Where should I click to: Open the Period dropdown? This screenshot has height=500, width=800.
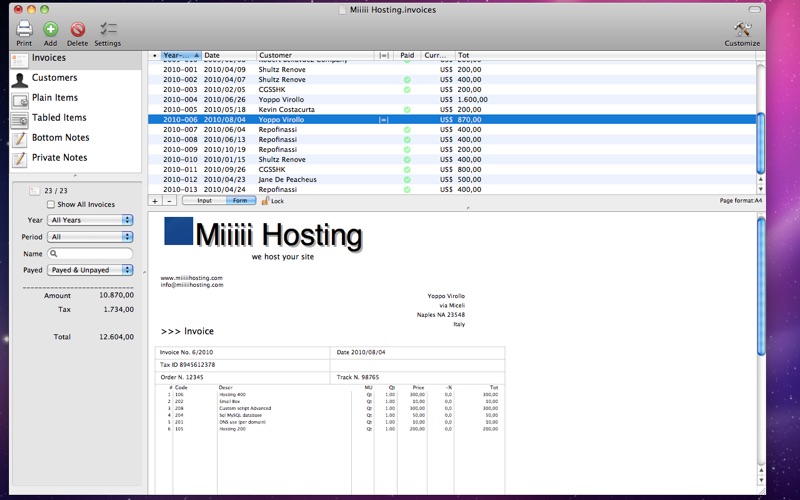pyautogui.click(x=90, y=237)
